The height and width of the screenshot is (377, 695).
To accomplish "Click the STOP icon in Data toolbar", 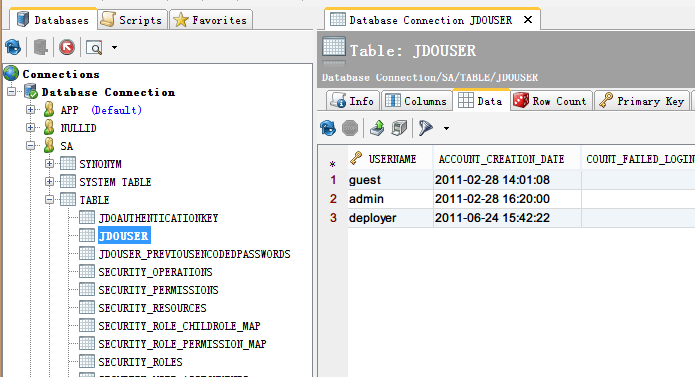I will click(350, 128).
